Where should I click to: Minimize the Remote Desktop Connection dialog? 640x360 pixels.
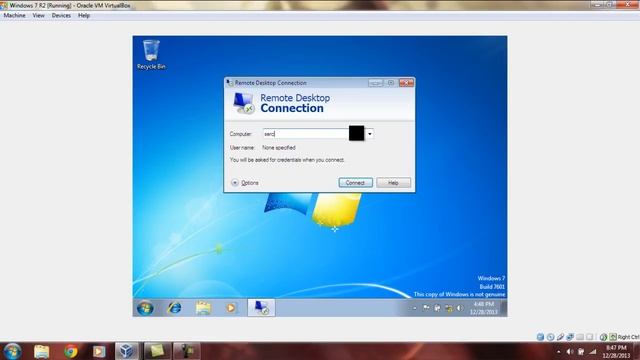click(x=376, y=83)
